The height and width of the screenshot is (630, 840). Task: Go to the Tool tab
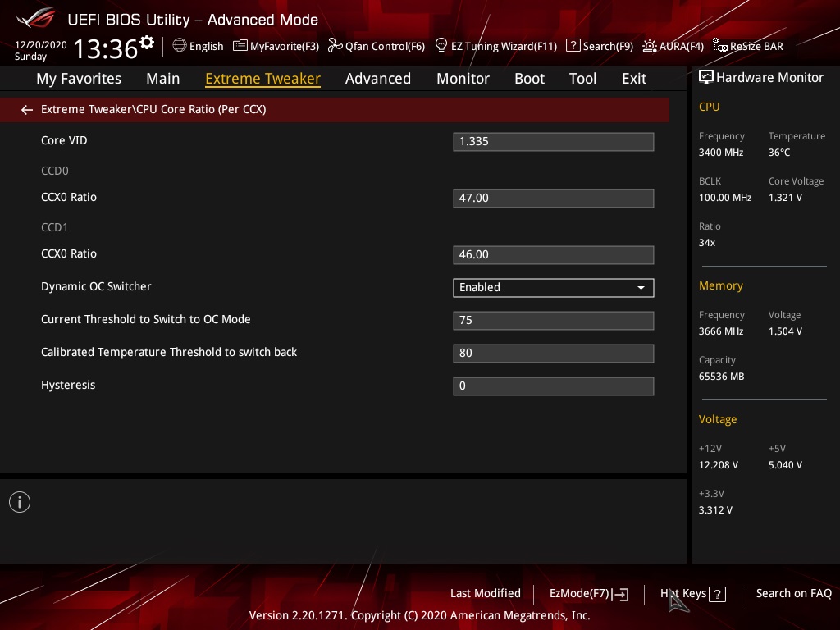click(583, 79)
